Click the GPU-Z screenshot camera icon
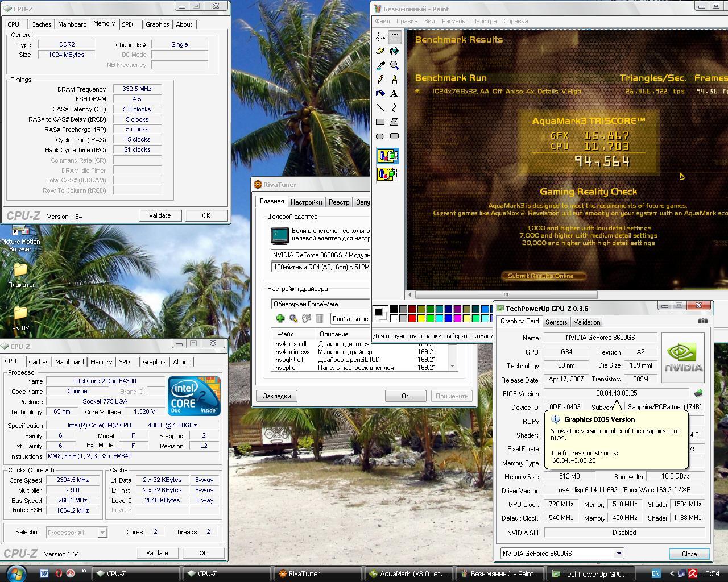The image size is (728, 582). (x=703, y=321)
